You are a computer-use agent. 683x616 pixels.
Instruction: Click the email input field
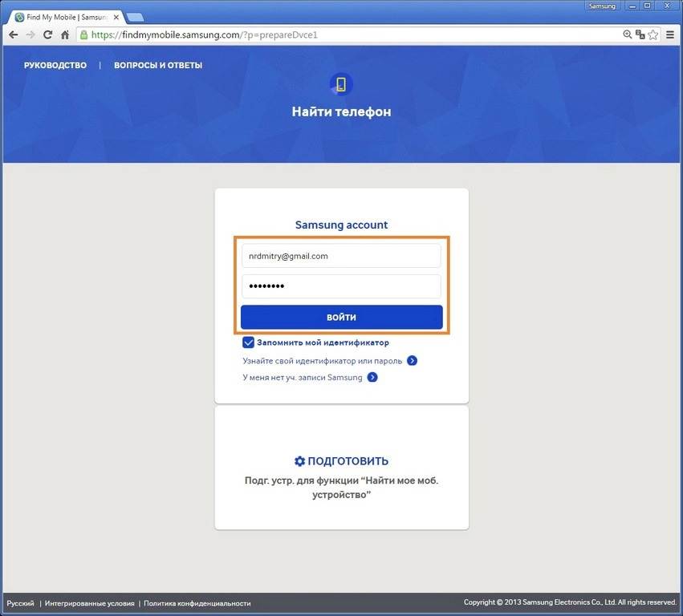341,256
